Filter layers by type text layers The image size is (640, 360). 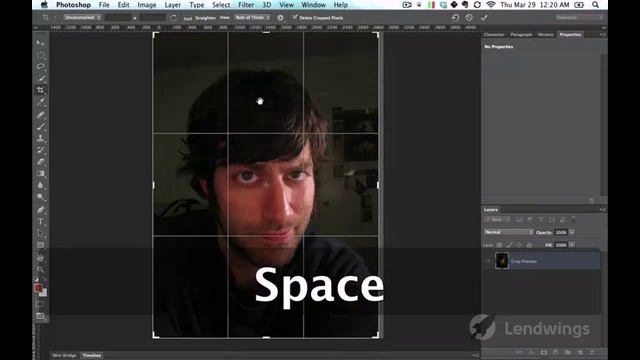(x=541, y=220)
